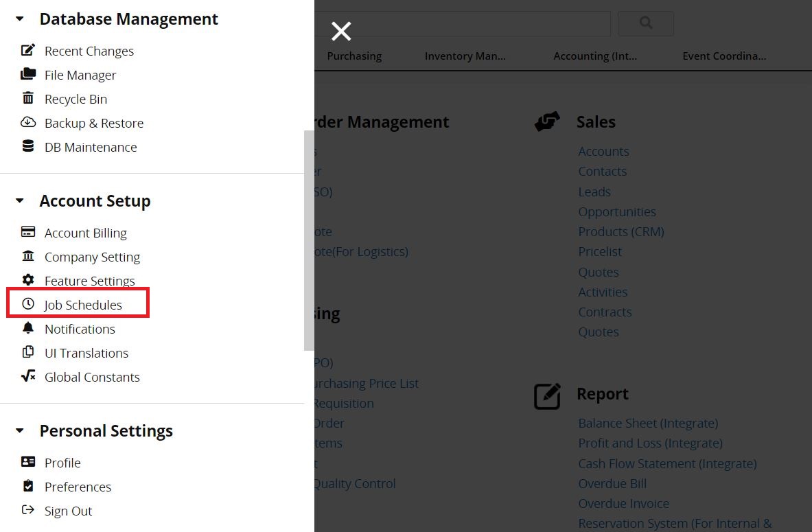The width and height of the screenshot is (812, 532).
Task: Open the Recycle Bin trash icon
Action: [x=28, y=98]
